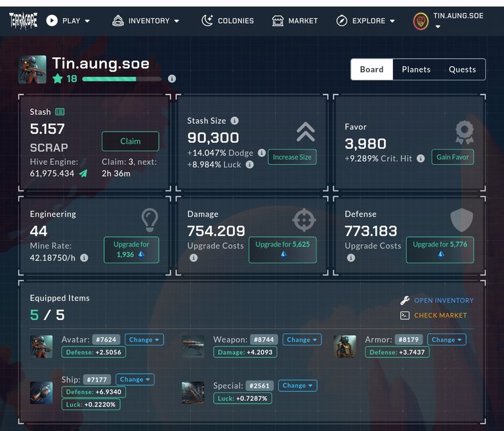The width and height of the screenshot is (504, 431).
Task: Click the Ship #7177 tag
Action: 97,380
